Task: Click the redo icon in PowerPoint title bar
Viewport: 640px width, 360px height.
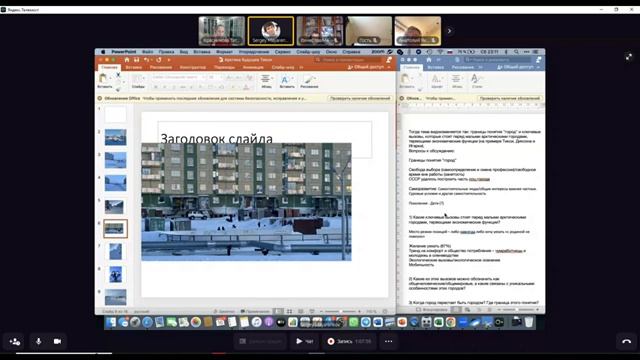Action: coord(159,60)
